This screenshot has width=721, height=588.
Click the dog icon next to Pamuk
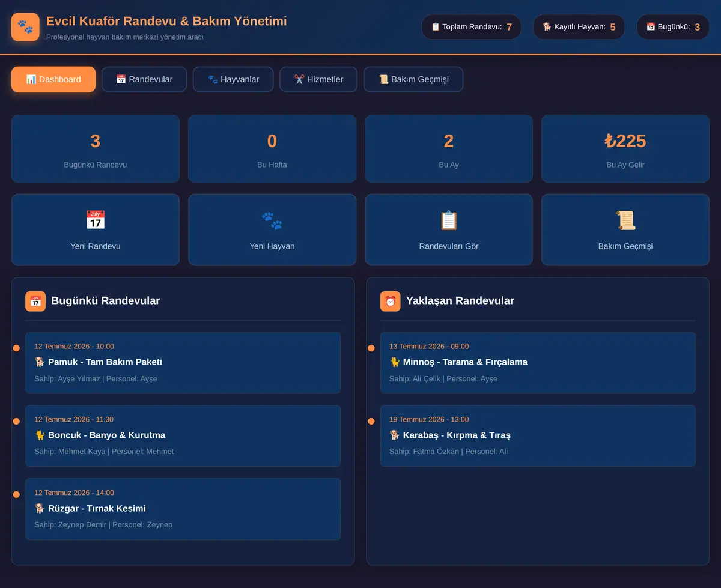click(40, 362)
